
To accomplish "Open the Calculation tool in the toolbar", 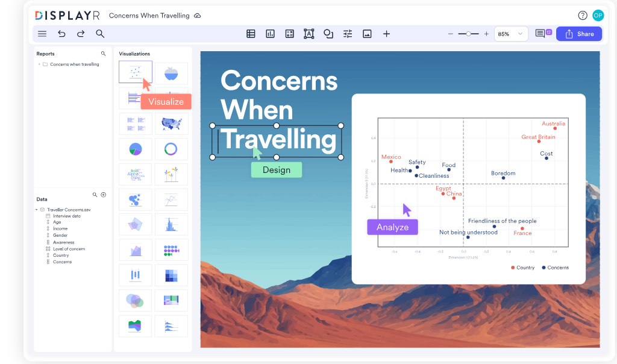I will point(289,34).
